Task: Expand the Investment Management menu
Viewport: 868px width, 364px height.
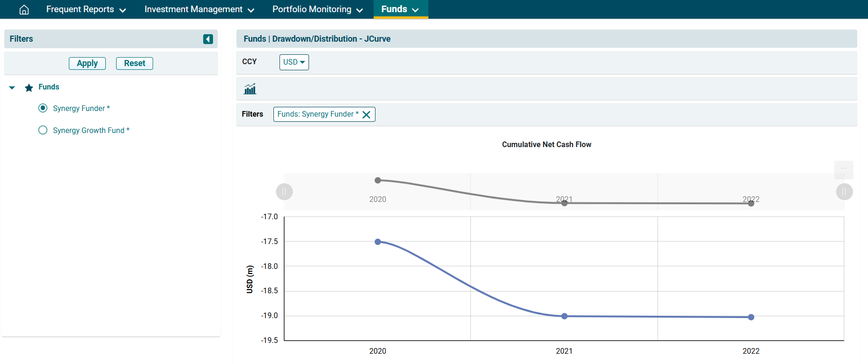Action: pos(199,9)
